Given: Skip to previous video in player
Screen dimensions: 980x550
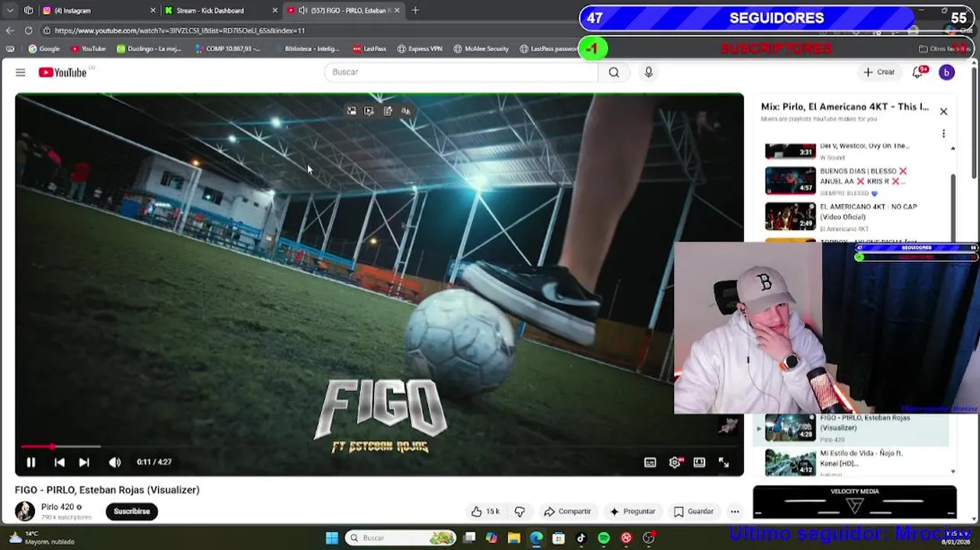Looking at the screenshot, I should 60,462.
